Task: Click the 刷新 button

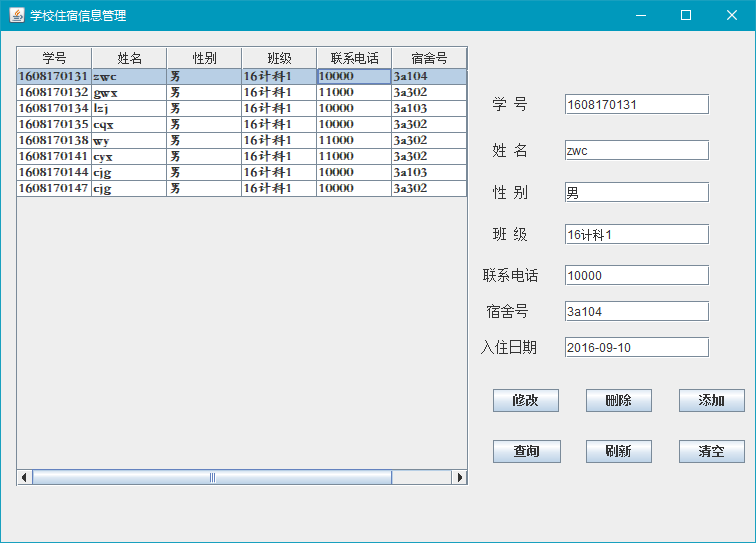Action: tap(618, 451)
